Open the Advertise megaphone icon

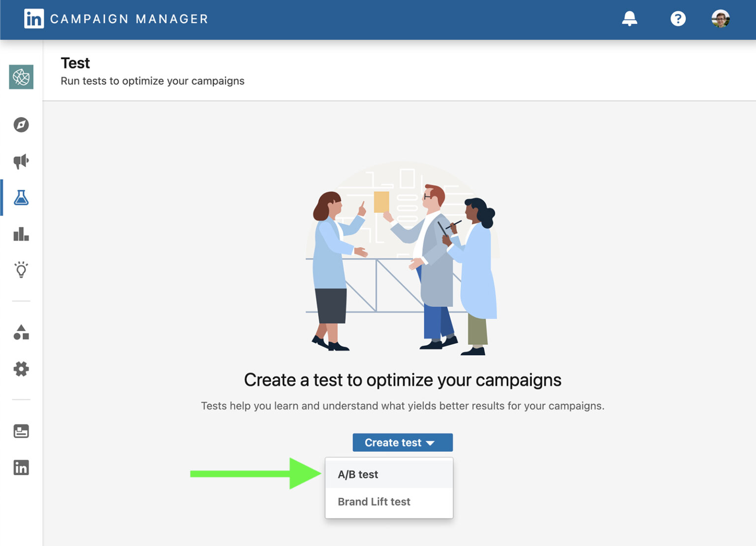21,161
